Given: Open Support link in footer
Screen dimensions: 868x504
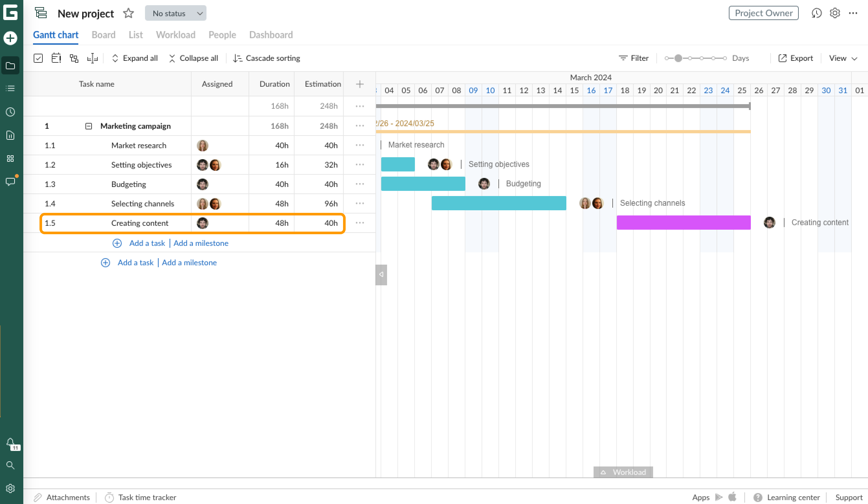Looking at the screenshot, I should pos(849,497).
